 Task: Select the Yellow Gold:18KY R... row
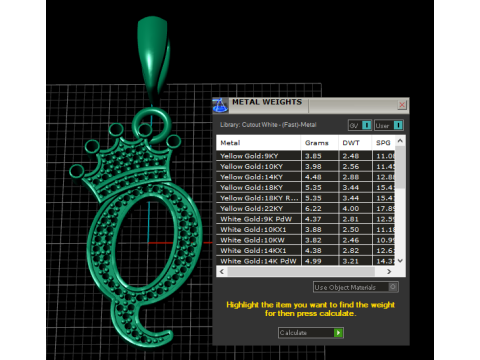pos(306,198)
